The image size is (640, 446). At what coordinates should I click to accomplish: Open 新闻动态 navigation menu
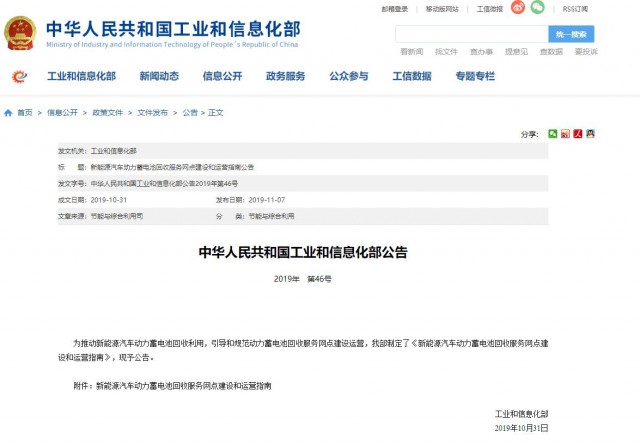point(159,76)
